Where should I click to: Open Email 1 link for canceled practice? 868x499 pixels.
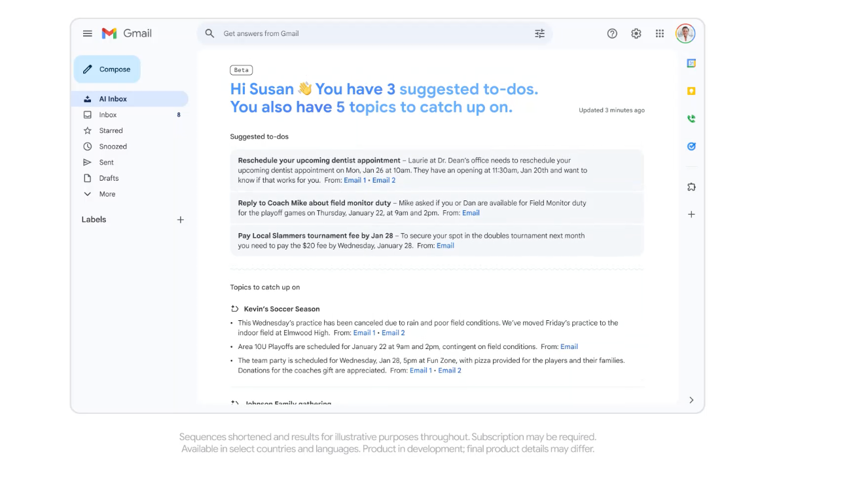[364, 333]
